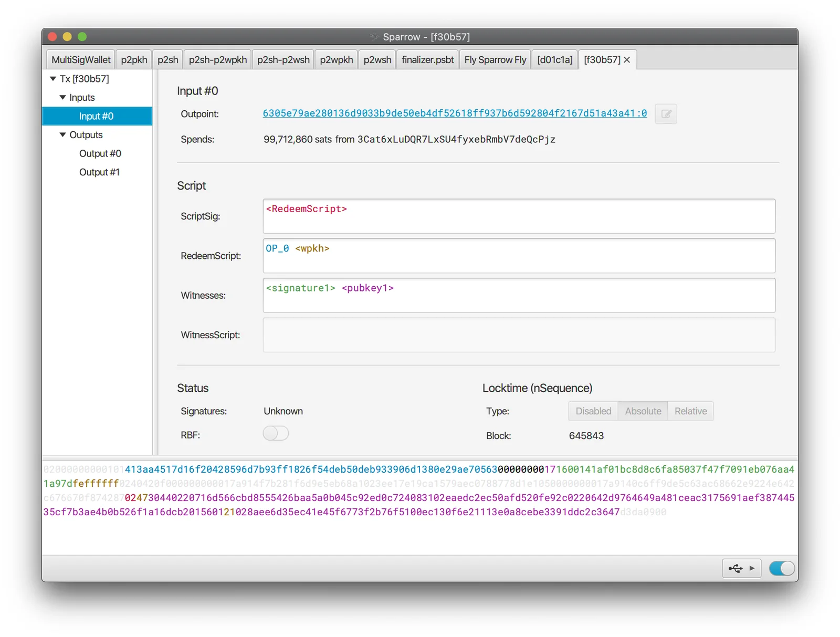Image resolution: width=840 pixels, height=637 pixels.
Task: Select Output #0 in the tree
Action: [97, 153]
